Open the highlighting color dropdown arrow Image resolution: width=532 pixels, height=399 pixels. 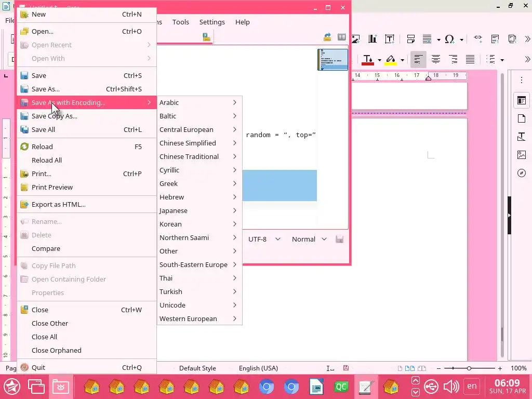(x=403, y=60)
